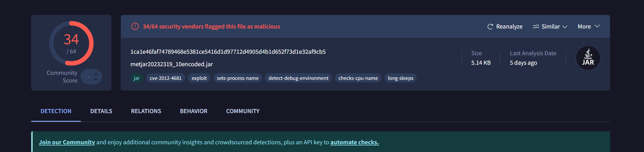The width and height of the screenshot is (644, 152).
Task: Click the JAR file type icon
Action: 588,58
